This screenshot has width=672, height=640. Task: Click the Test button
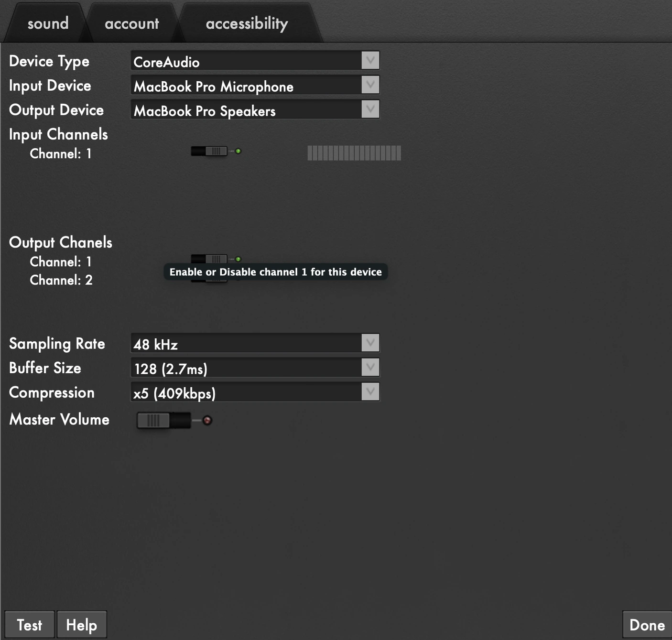[30, 625]
